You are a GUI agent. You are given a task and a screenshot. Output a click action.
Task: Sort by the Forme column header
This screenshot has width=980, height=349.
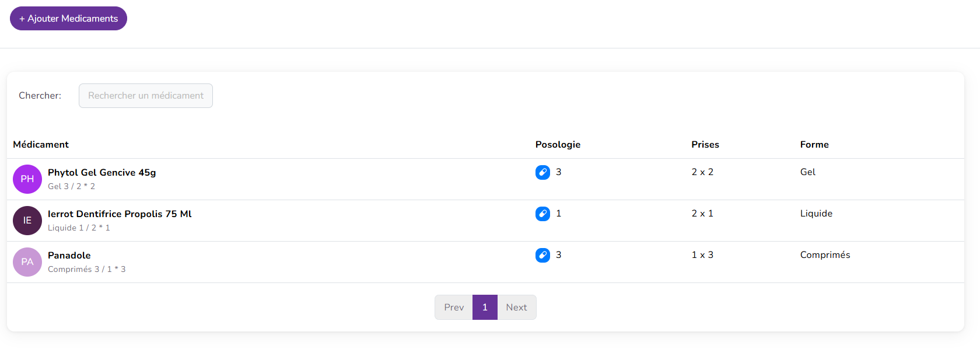coord(814,145)
